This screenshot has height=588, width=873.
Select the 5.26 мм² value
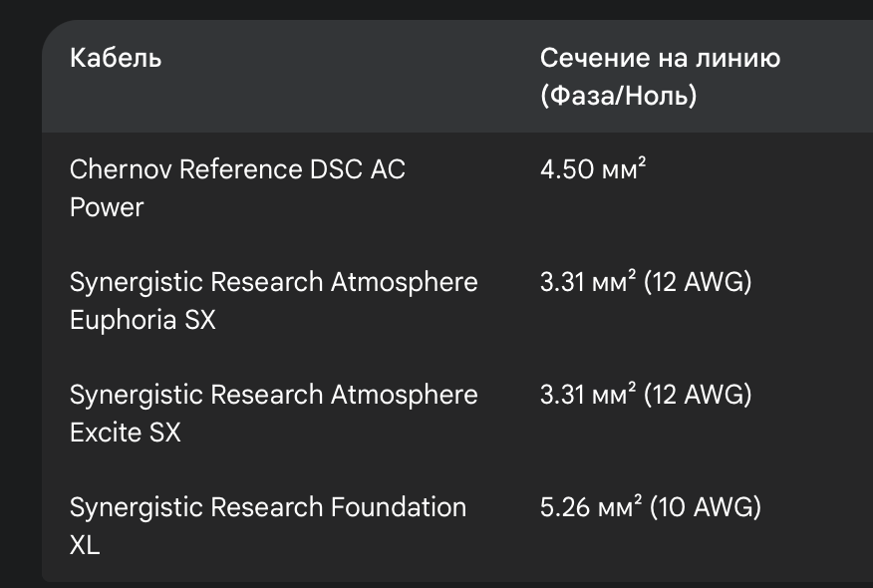[x=590, y=508]
